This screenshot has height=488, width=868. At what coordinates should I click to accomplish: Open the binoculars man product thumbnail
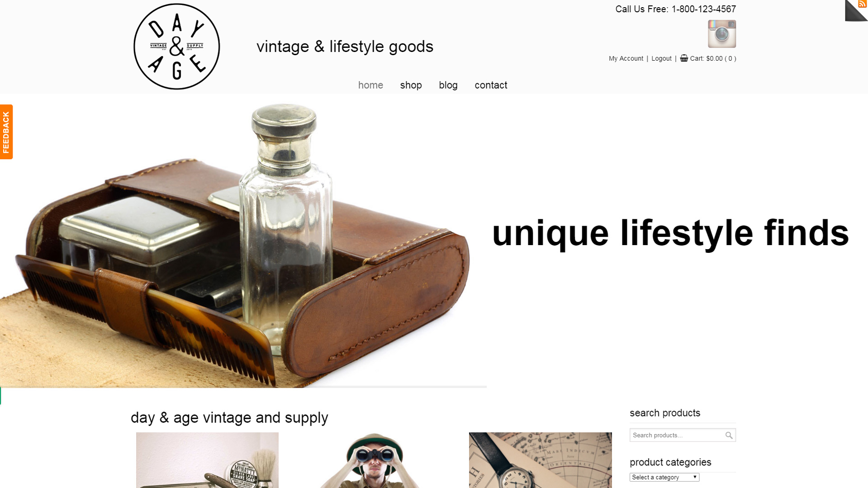374,460
